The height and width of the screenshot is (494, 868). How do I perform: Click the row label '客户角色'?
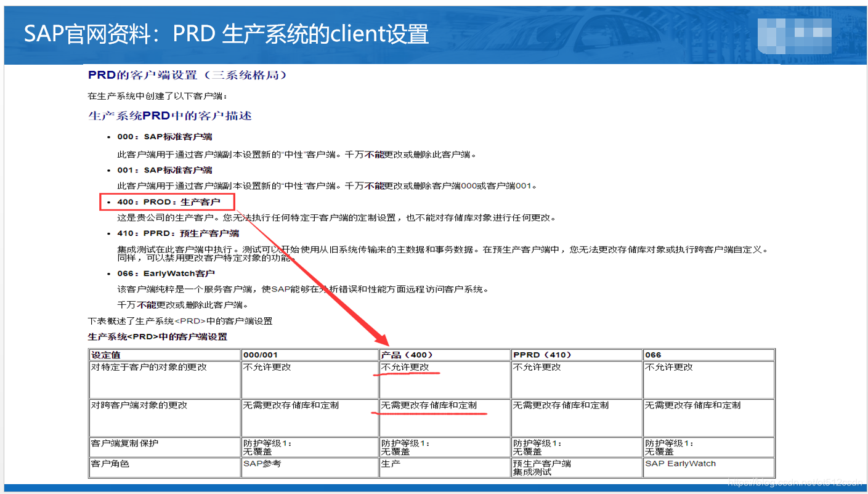click(x=110, y=464)
